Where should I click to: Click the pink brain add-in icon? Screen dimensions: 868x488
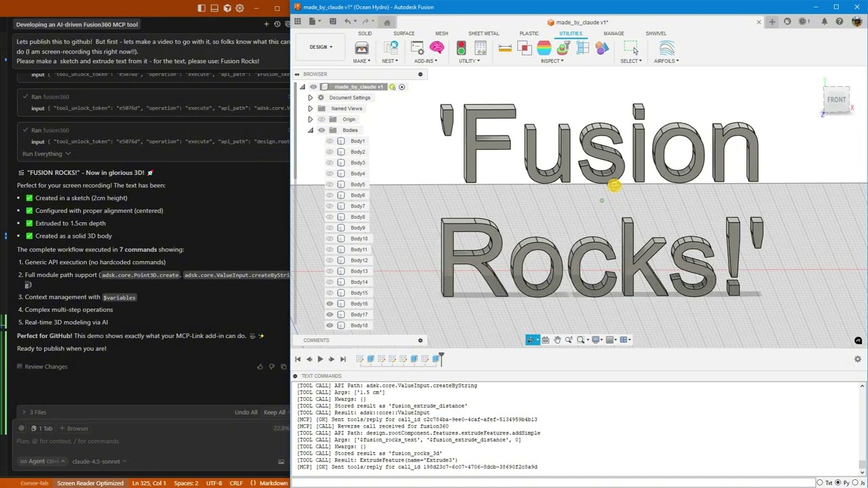coord(437,48)
